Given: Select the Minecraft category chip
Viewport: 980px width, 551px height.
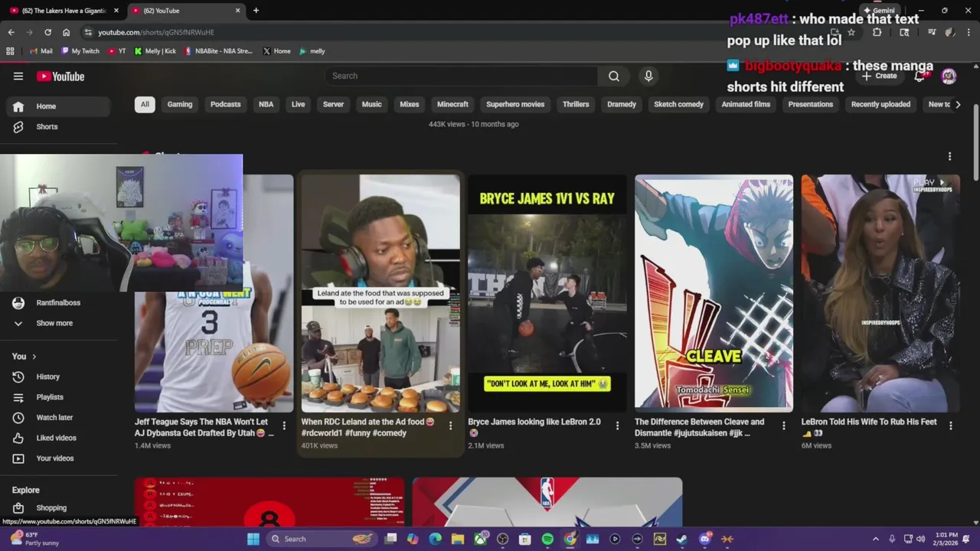Looking at the screenshot, I should point(452,104).
